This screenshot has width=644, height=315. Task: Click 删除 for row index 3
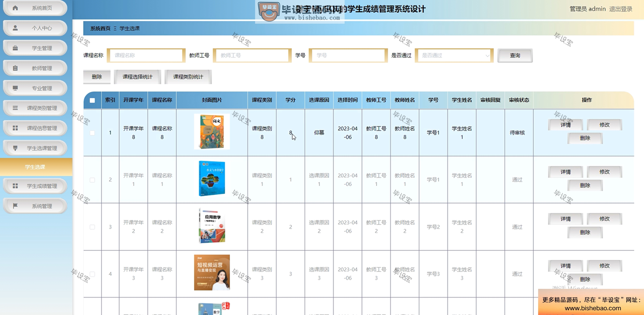(x=585, y=232)
